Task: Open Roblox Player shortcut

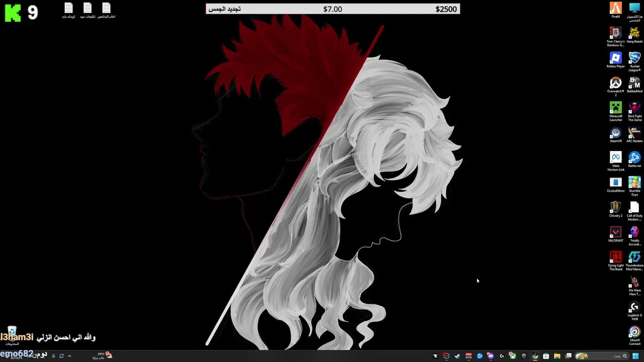Action: [x=615, y=60]
